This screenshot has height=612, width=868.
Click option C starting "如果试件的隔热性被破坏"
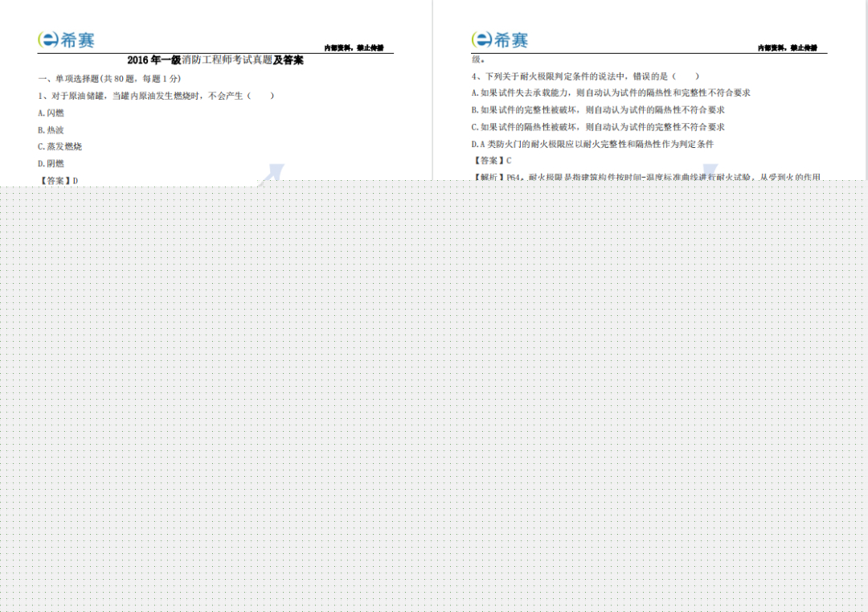tap(598, 127)
